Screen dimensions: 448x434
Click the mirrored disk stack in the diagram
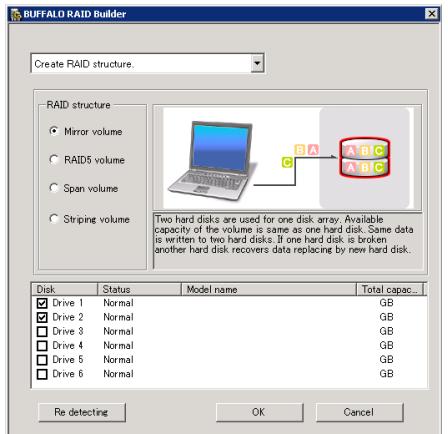pos(365,158)
